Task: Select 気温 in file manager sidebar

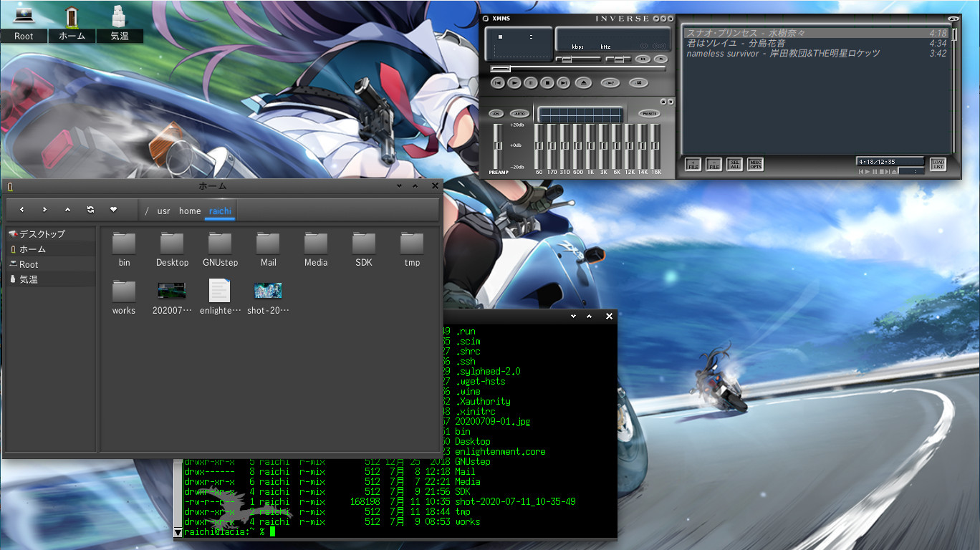Action: pos(50,279)
